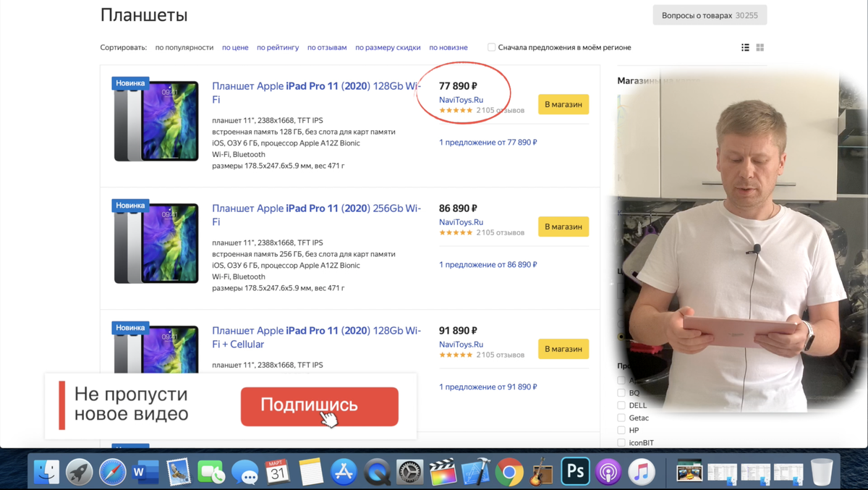Open Microsoft Word in the dock

pyautogui.click(x=145, y=472)
